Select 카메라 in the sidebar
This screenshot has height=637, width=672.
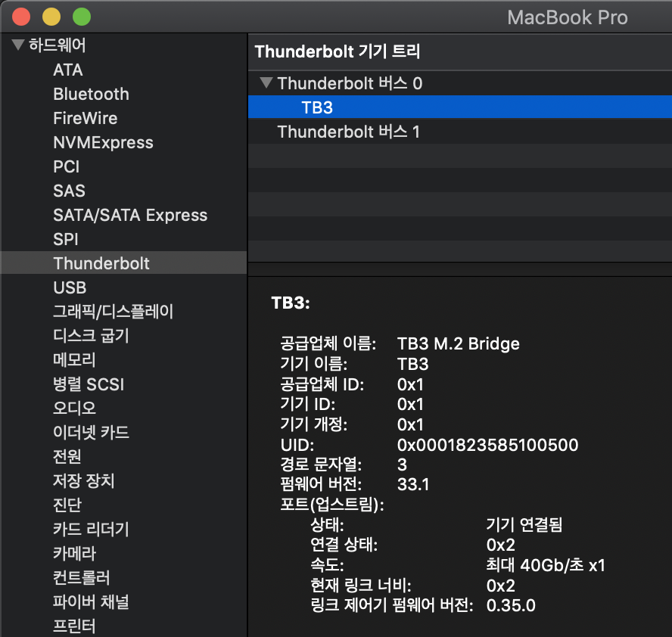tap(74, 553)
